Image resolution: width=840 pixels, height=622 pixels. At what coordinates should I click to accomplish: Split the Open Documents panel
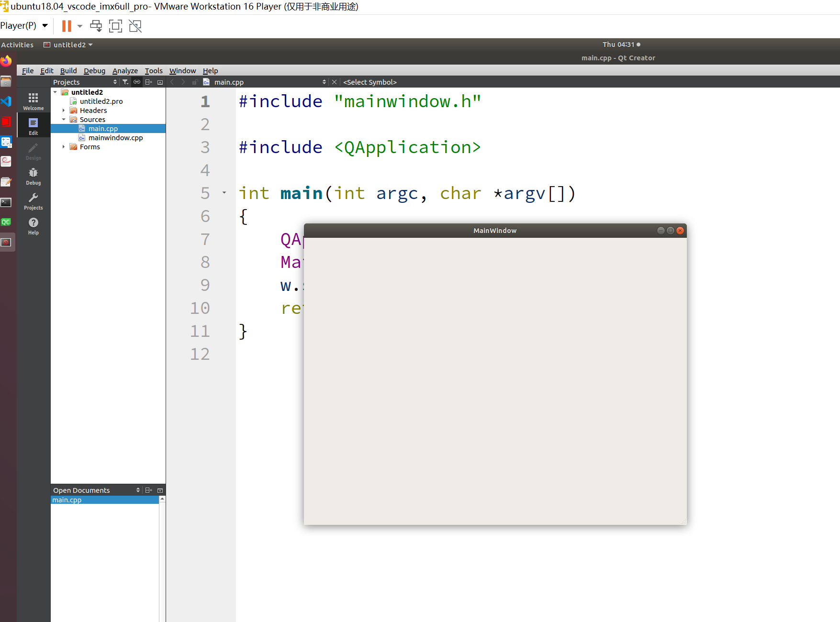coord(148,490)
